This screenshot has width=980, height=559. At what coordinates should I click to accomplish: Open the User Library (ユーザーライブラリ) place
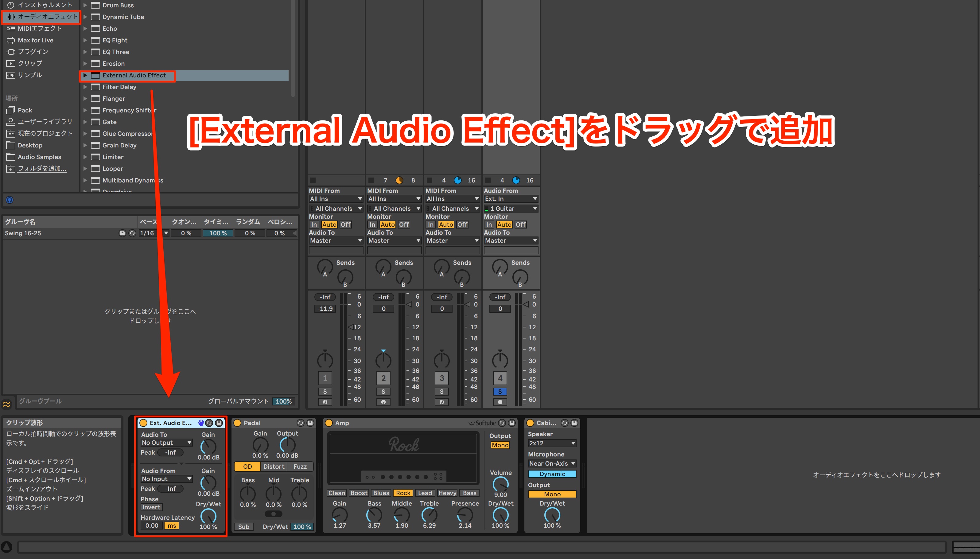click(x=40, y=122)
